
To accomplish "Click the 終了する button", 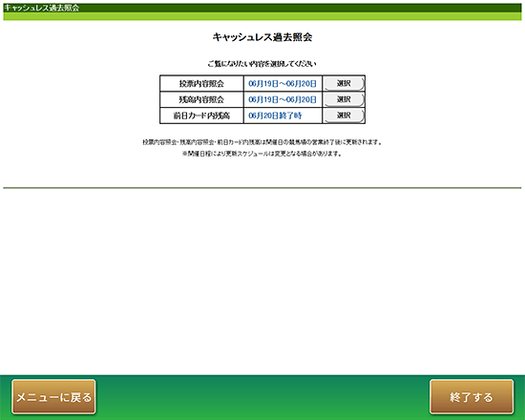I will pos(472,397).
